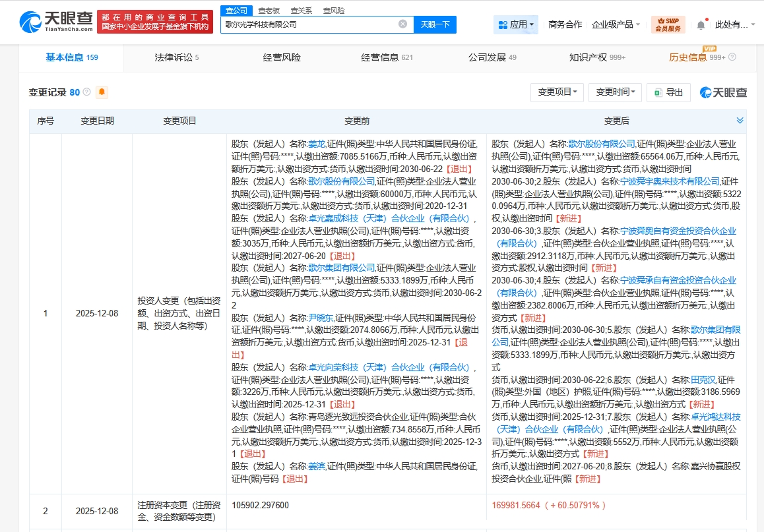Click the orange alert bell beside 变更记录
Viewport: 764px width, 532px height.
coord(102,92)
